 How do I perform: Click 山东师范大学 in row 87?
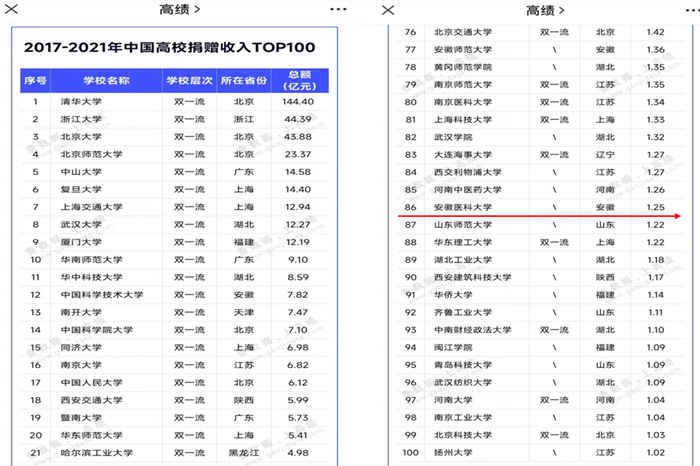tap(463, 225)
